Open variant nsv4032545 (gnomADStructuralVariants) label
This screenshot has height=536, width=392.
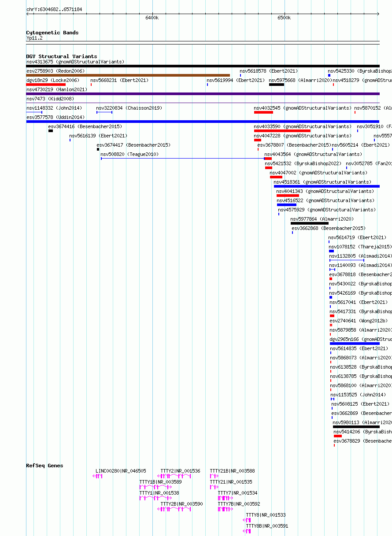point(303,108)
